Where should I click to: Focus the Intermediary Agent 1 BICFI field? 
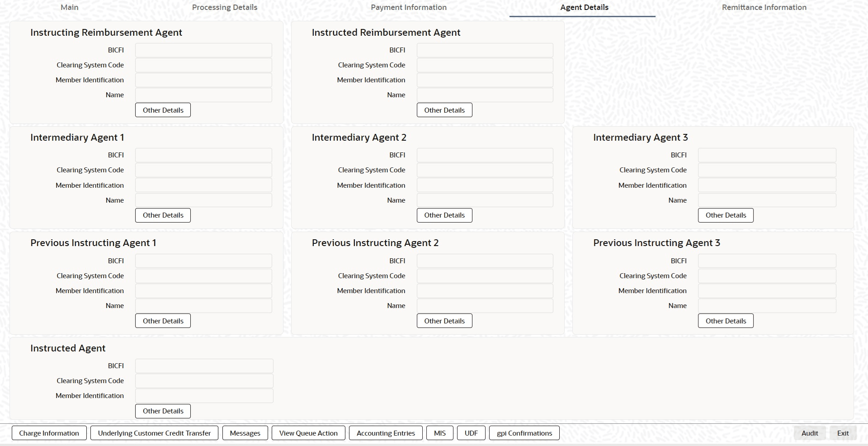click(x=203, y=155)
